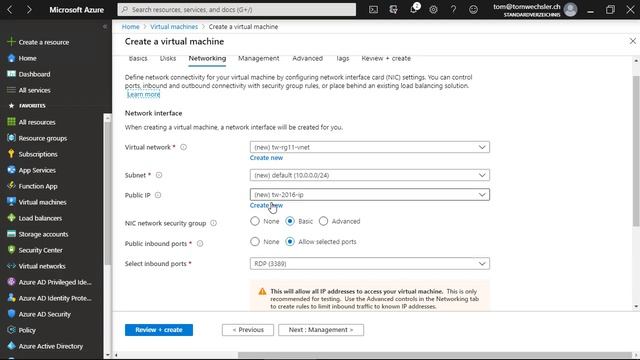Open Cloud Shell from the top bar

[373, 9]
